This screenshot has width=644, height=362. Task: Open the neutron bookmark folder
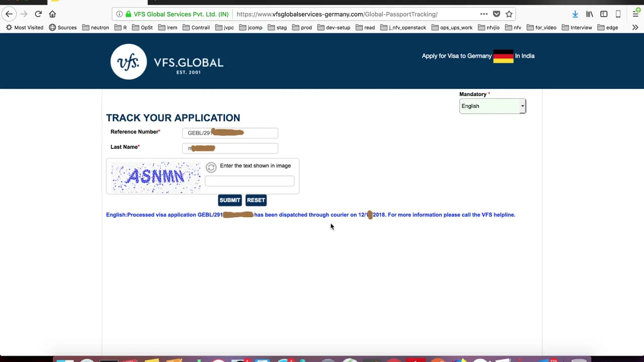pos(96,28)
